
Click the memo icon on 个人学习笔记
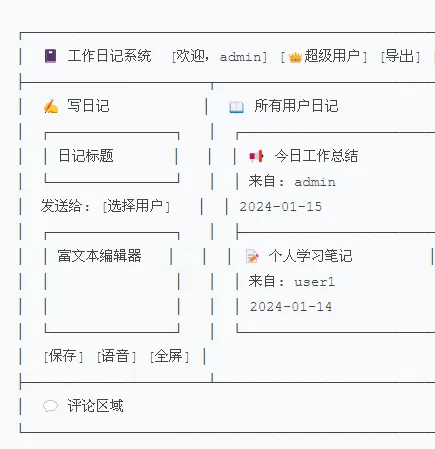coord(252,256)
